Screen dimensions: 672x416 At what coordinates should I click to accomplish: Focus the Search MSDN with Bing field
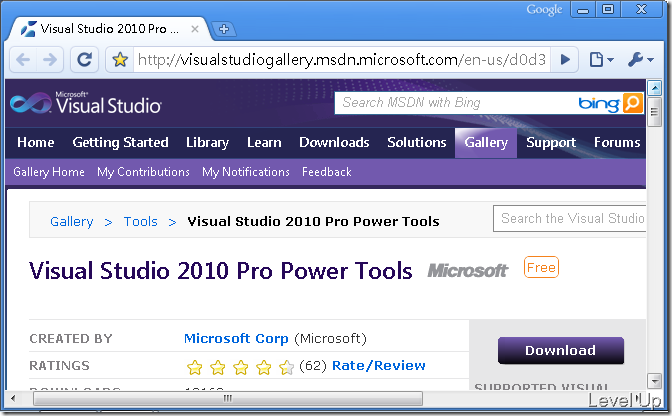pos(456,103)
